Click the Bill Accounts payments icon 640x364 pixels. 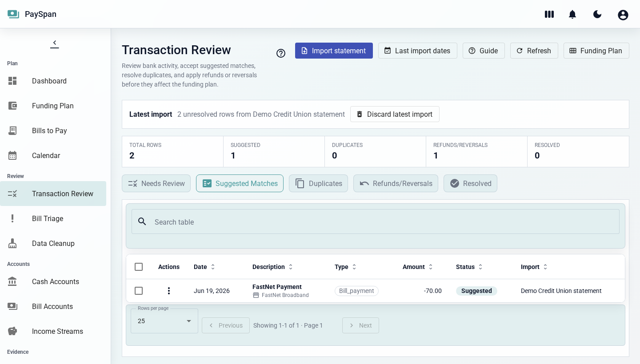pos(12,306)
